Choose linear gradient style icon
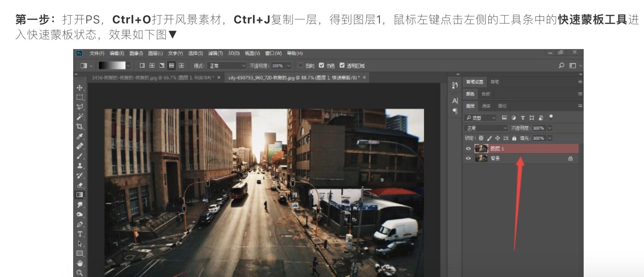This screenshot has height=277, width=644. (142, 65)
